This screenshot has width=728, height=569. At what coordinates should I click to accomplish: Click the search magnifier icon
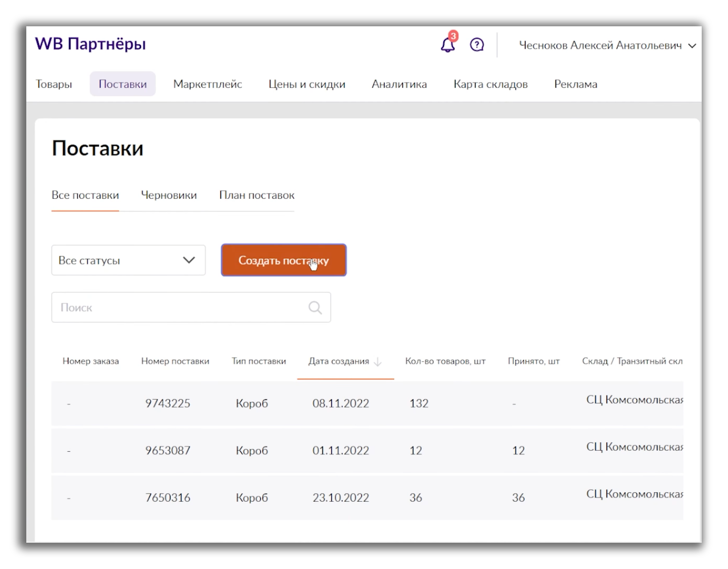tap(315, 308)
